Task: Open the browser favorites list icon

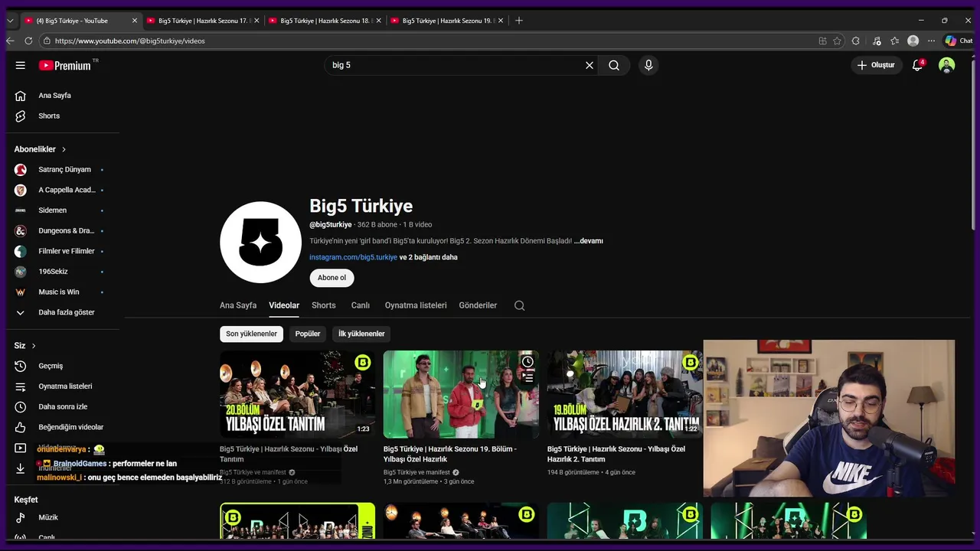Action: tap(894, 41)
